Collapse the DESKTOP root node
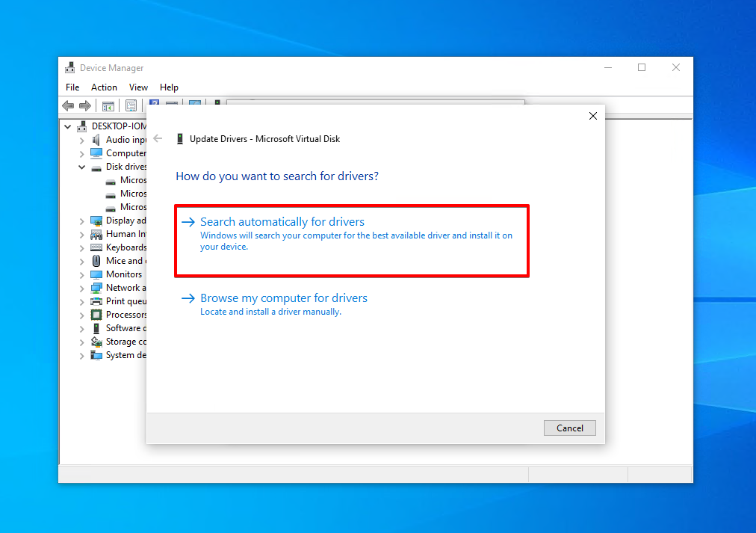This screenshot has height=533, width=756. point(69,126)
